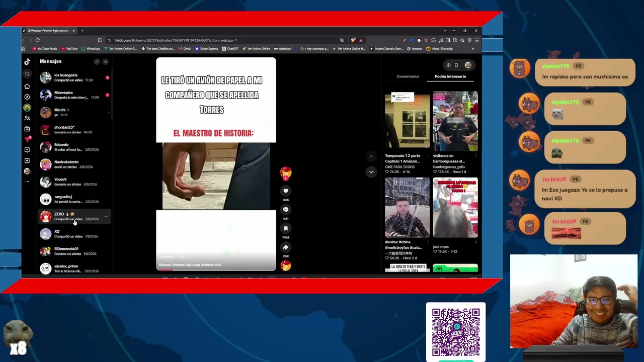Open the Inbox | Donodip bookmark

coord(439,49)
